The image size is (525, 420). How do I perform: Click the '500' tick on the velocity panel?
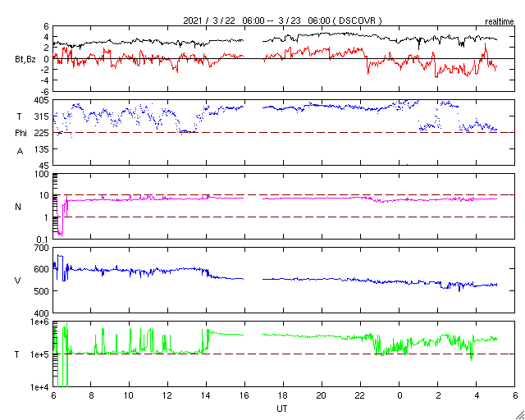point(42,291)
